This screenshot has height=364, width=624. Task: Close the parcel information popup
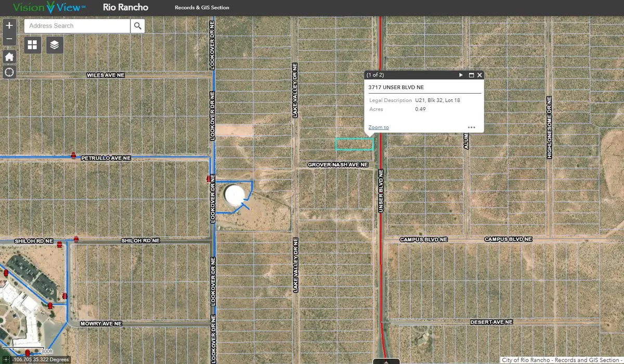tap(479, 75)
